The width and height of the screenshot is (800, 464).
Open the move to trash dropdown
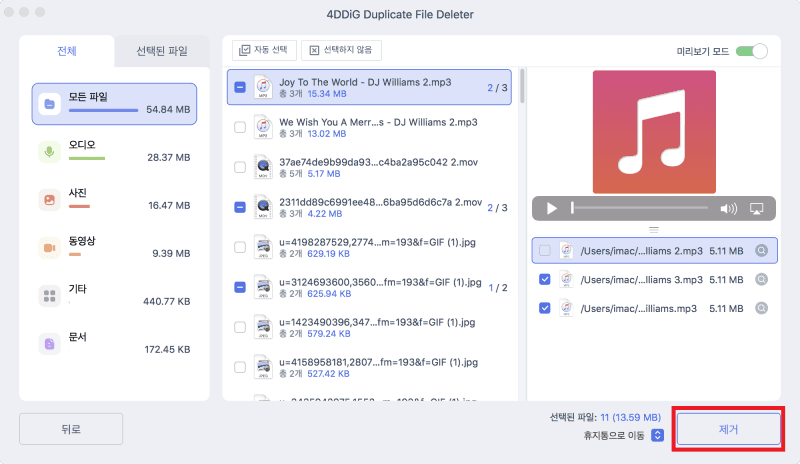(x=657, y=435)
